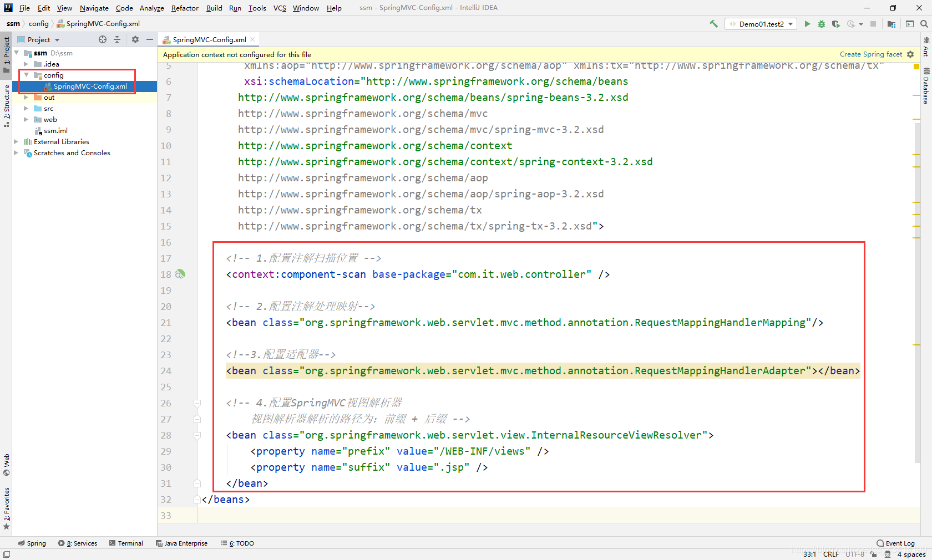This screenshot has height=560, width=932.
Task: Click the 4 spaces indent setting
Action: (x=911, y=554)
